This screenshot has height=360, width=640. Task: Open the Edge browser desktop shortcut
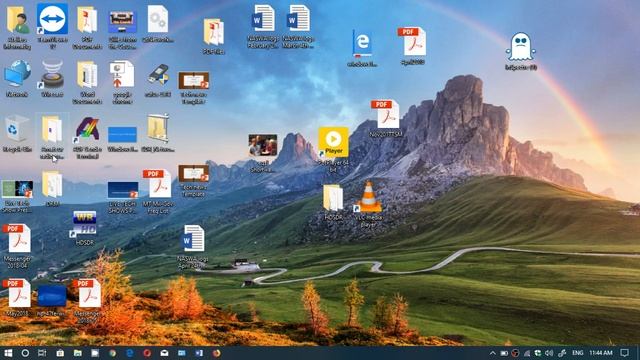362,44
